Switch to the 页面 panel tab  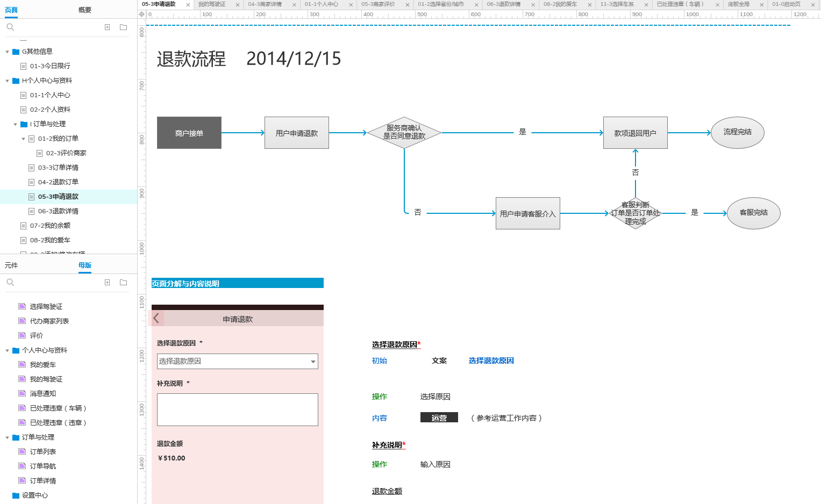[11, 10]
